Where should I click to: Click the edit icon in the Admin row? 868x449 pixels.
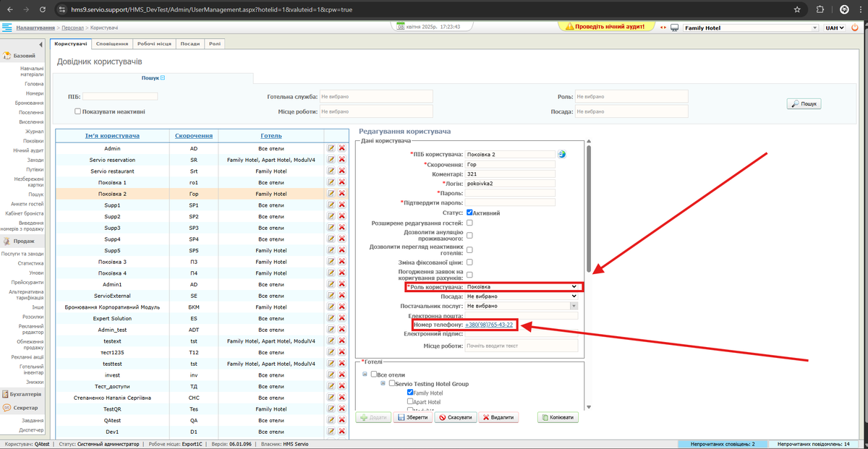[x=331, y=147]
